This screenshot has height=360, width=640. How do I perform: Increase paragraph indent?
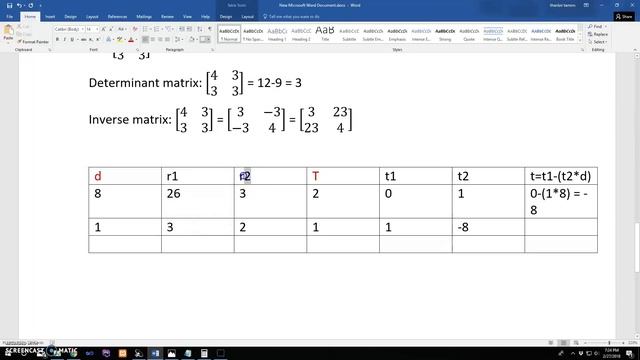189,29
